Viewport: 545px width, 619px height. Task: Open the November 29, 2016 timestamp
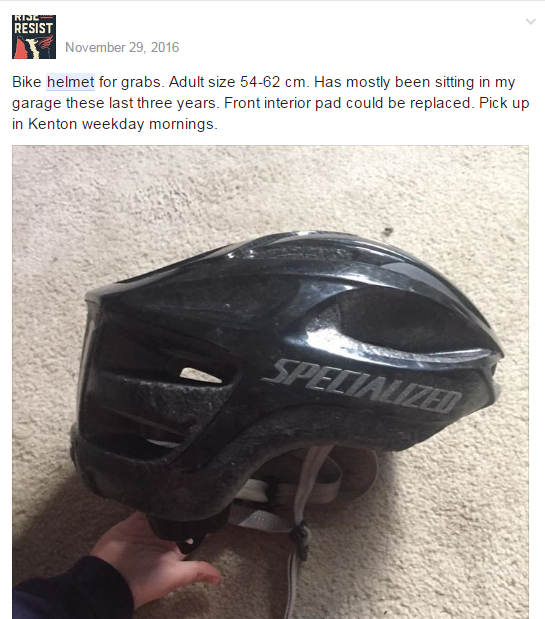coord(122,47)
